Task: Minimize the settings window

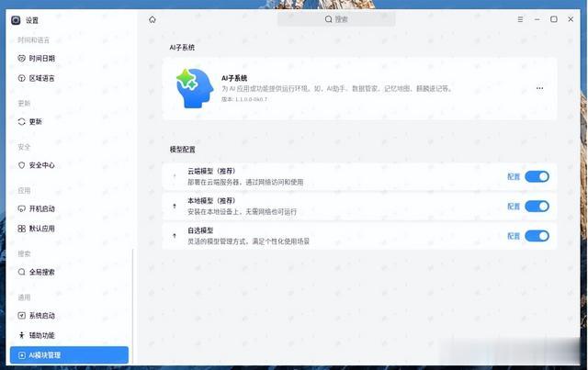Action: 537,19
